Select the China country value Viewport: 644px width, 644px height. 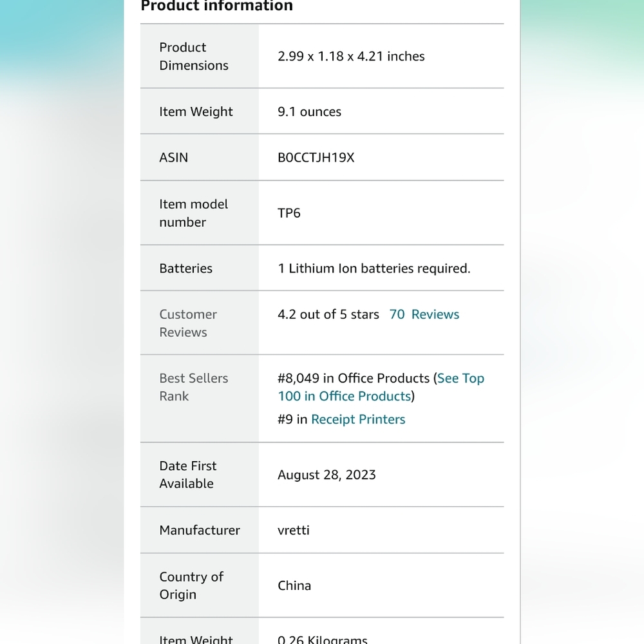pos(294,585)
